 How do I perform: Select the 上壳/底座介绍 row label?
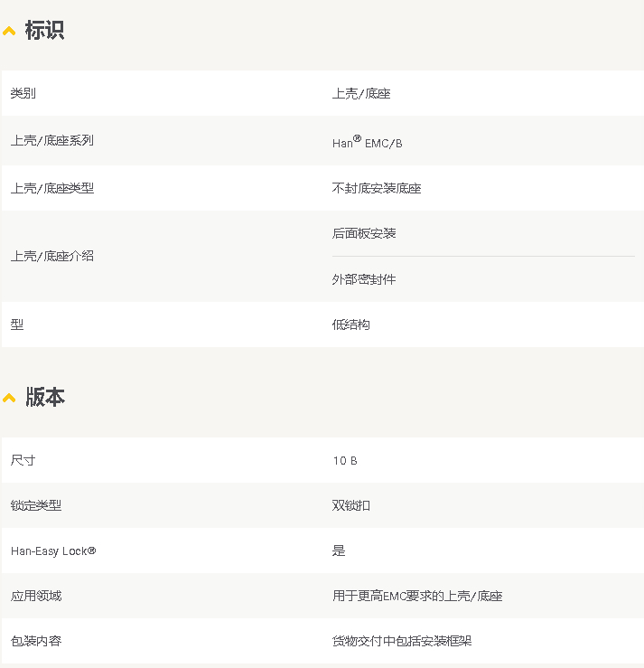coord(51,256)
